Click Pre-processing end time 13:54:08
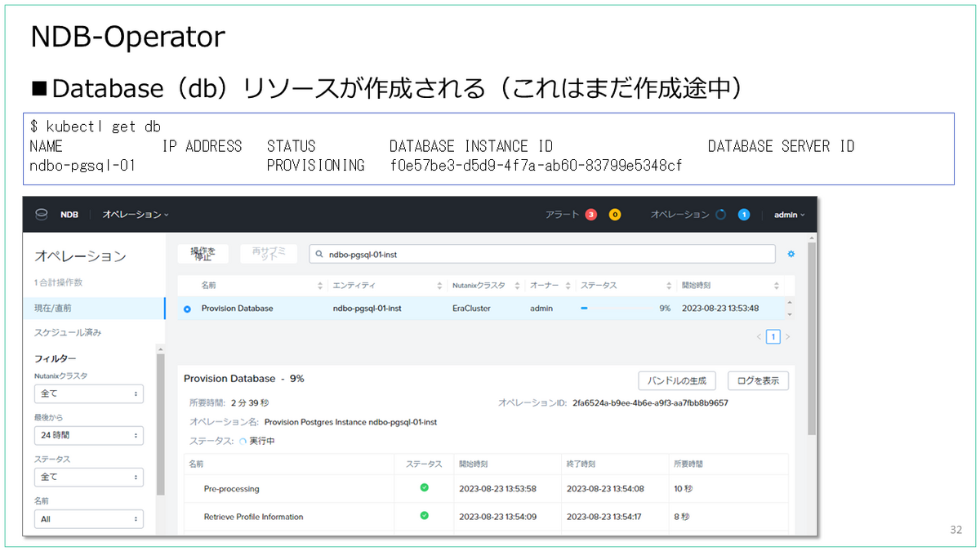This screenshot has width=980, height=551. click(605, 489)
